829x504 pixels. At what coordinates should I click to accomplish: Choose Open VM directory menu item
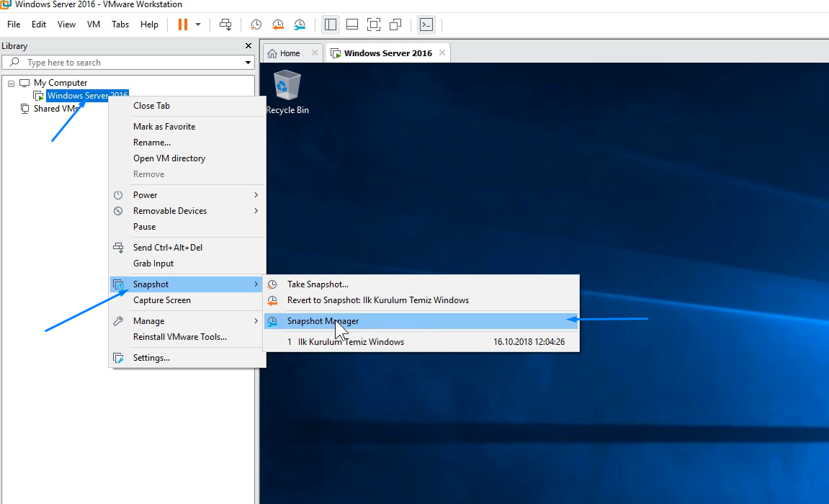click(x=187, y=158)
